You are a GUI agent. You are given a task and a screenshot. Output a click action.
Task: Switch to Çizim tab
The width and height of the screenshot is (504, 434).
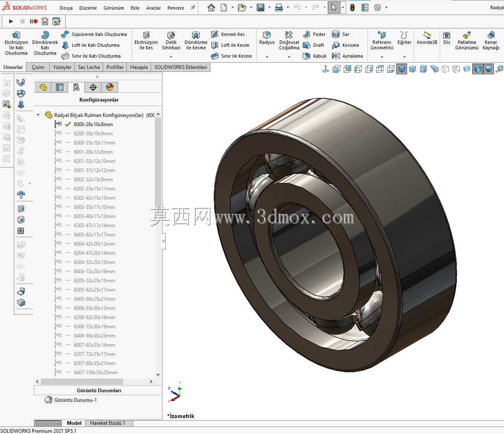pos(38,67)
